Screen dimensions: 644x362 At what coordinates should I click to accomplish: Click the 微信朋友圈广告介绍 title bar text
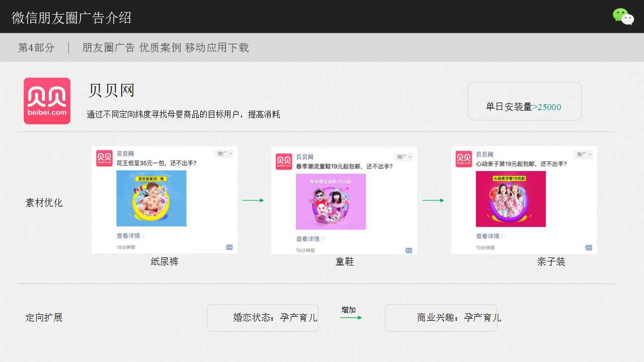[70, 17]
